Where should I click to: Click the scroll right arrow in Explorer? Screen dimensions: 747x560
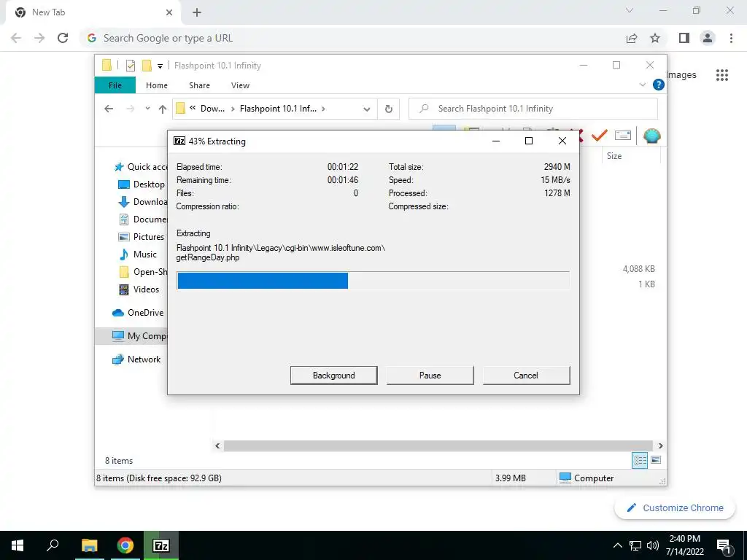point(660,446)
